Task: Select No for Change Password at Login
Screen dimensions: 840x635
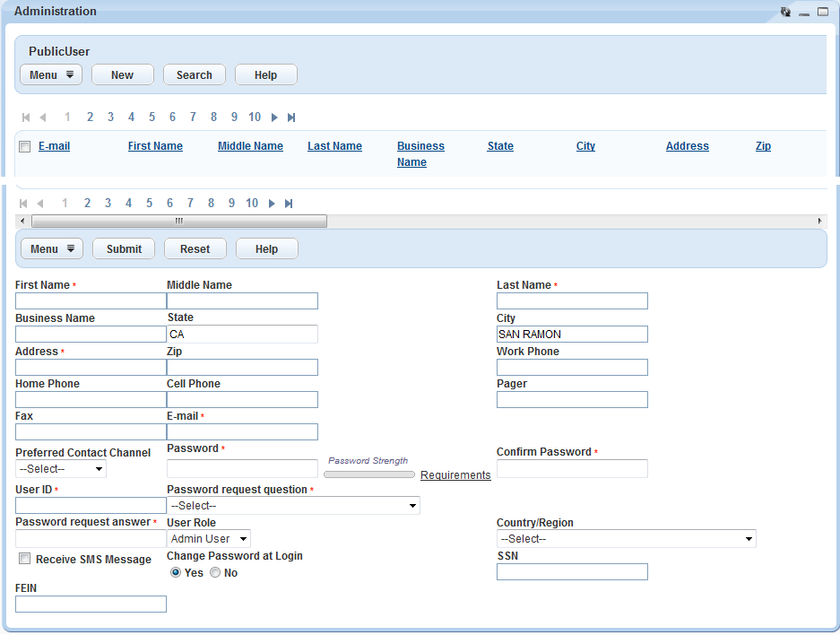Action: (215, 572)
